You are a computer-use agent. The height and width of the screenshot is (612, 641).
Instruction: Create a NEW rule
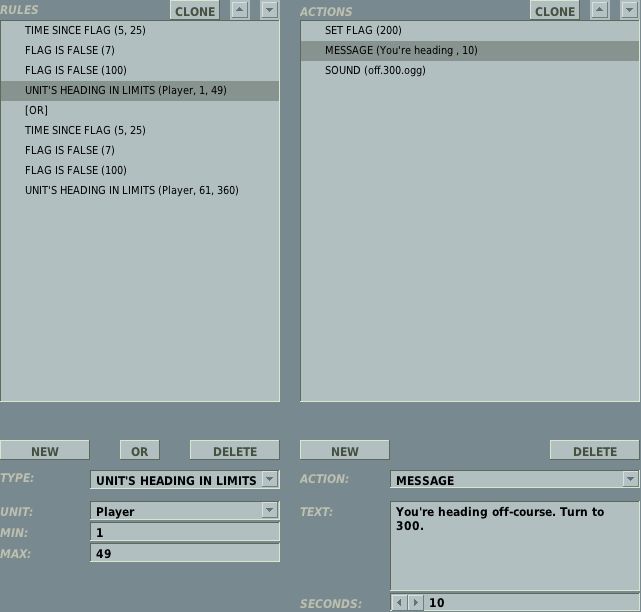pyautogui.click(x=45, y=451)
